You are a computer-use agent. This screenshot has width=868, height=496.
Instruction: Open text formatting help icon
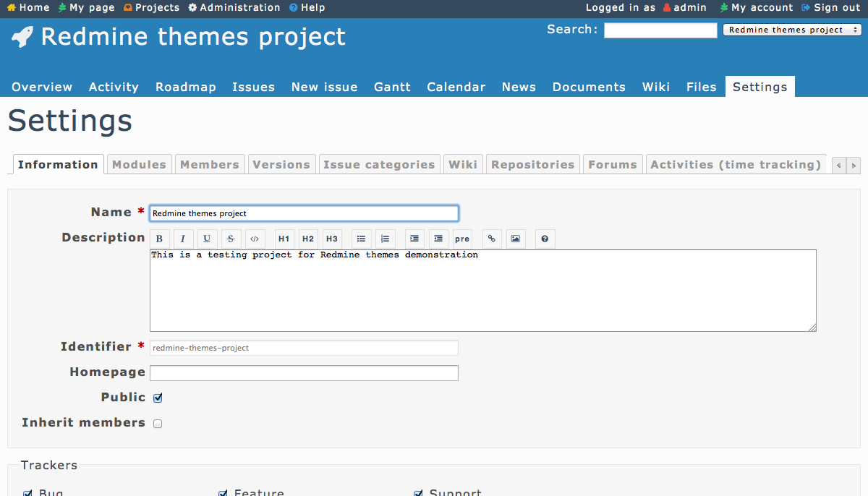coord(545,239)
